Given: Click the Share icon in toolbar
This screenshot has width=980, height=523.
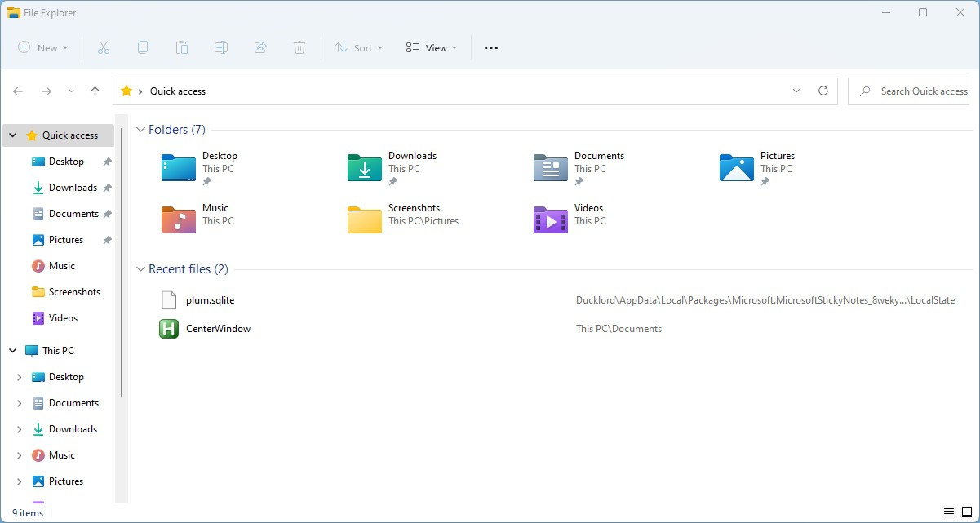Looking at the screenshot, I should click(260, 48).
